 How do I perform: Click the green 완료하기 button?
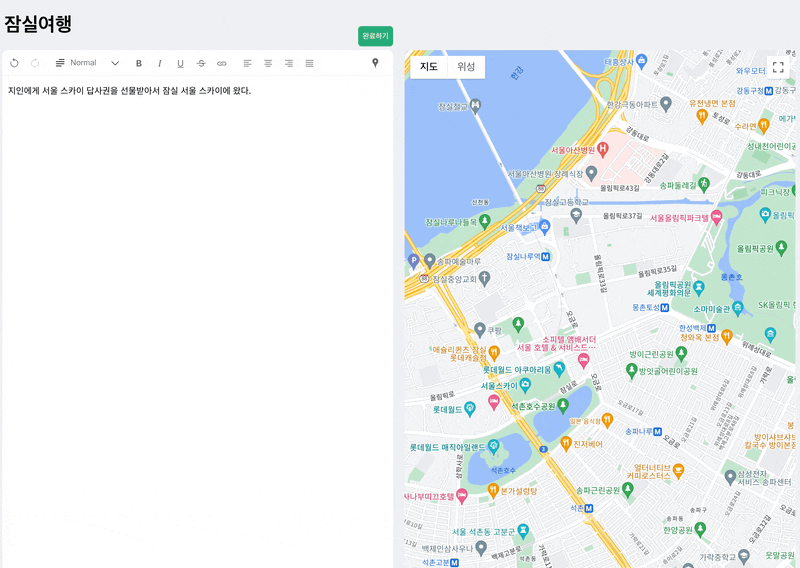pyautogui.click(x=376, y=36)
